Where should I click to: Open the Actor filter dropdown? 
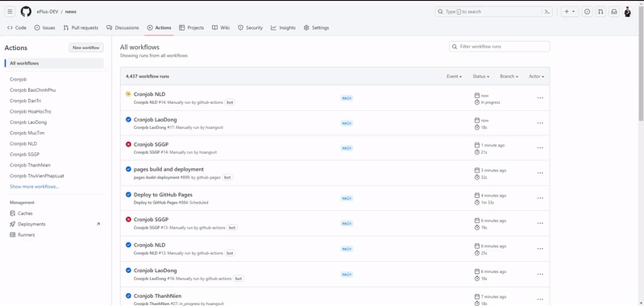pos(536,76)
